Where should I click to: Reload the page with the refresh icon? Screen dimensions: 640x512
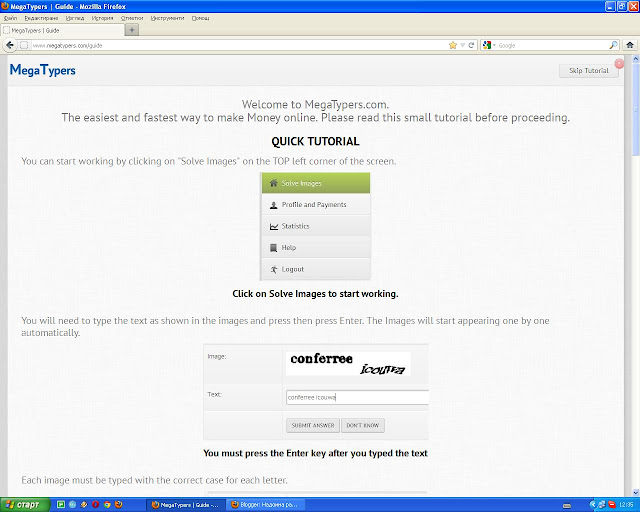[471, 45]
